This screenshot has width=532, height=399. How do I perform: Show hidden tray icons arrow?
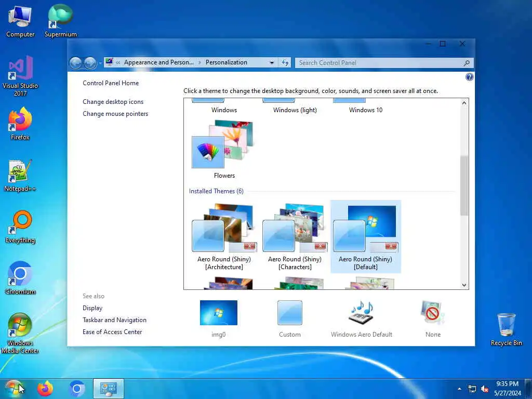point(459,389)
